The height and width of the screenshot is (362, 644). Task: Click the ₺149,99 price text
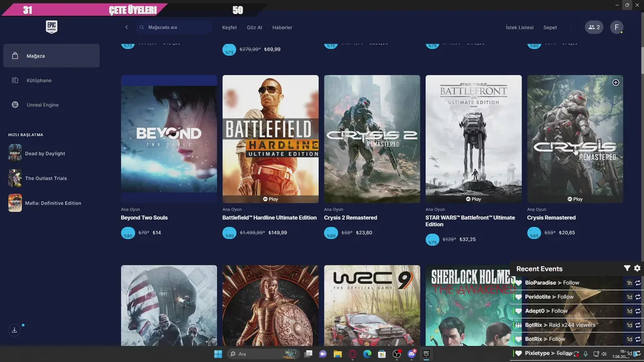tap(278, 233)
